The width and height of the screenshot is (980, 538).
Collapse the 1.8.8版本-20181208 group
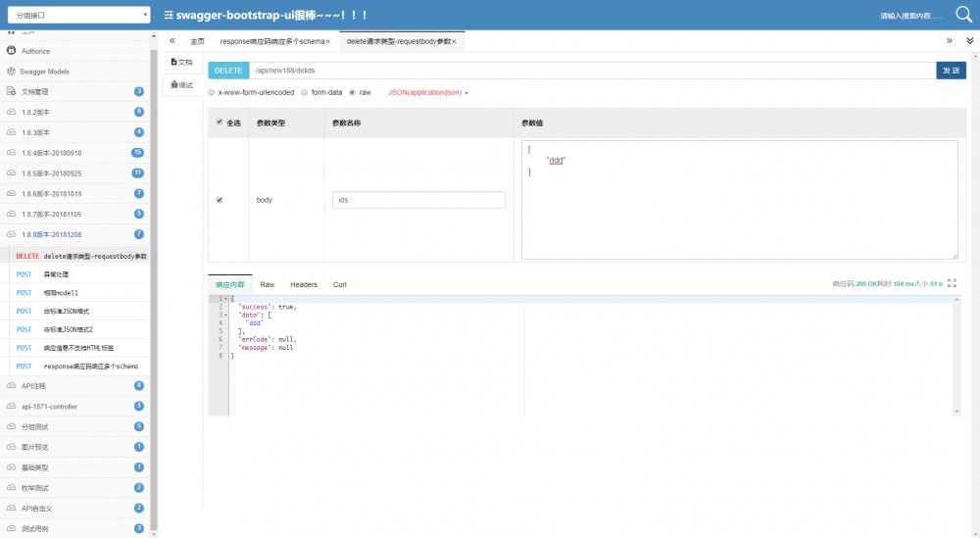pyautogui.click(x=51, y=234)
